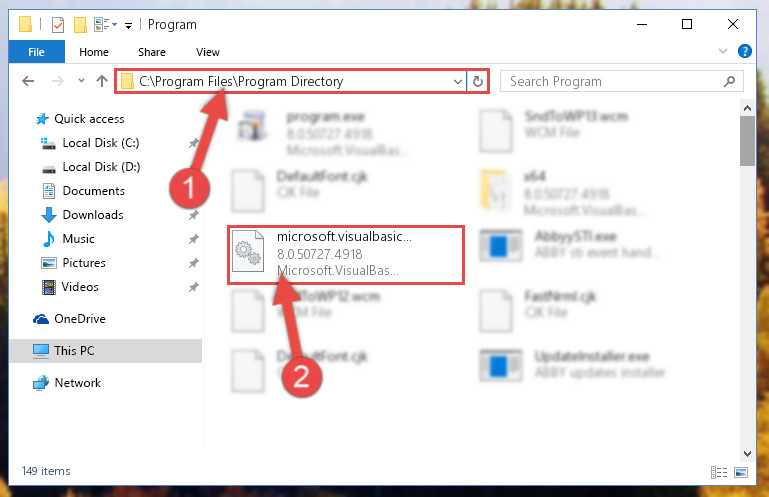Open the Help question mark icon

744,51
